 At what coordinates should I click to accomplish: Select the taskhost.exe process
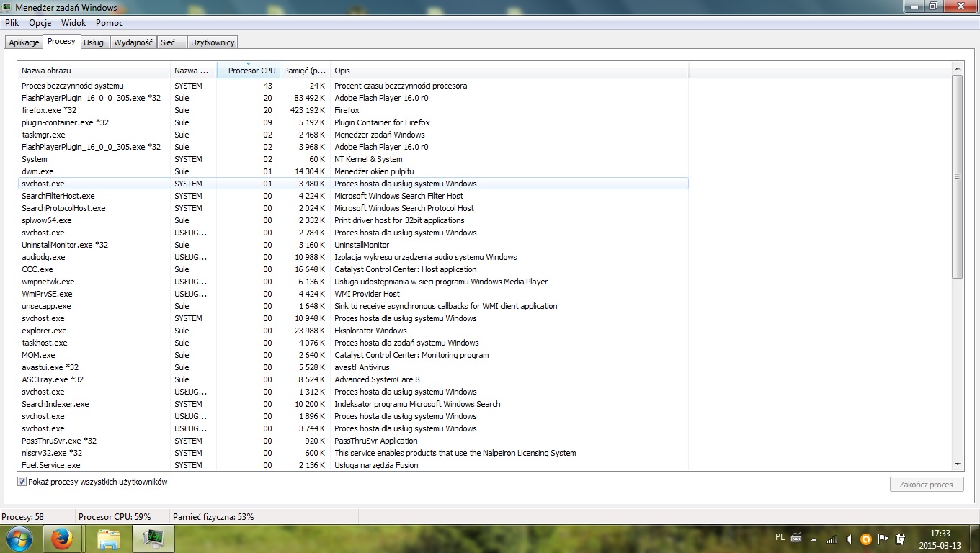tap(353, 343)
